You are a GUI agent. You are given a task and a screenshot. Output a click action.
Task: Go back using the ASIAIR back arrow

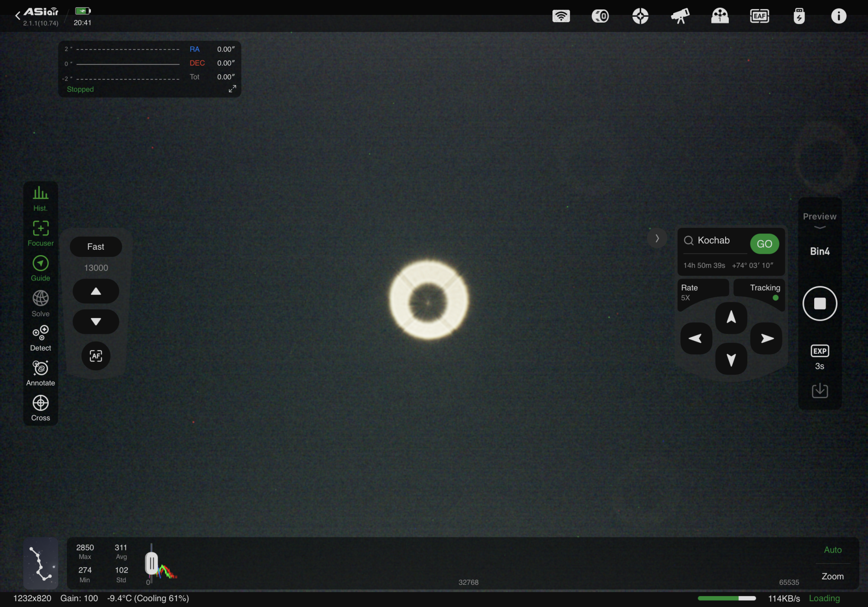click(x=18, y=16)
